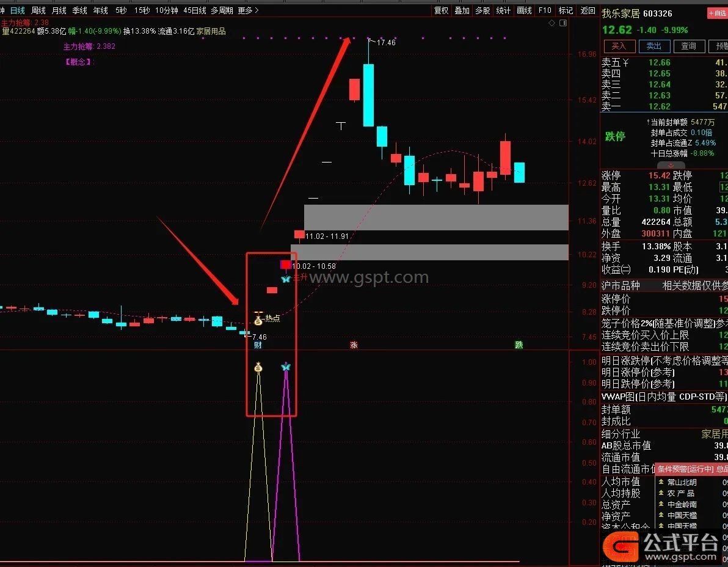
Task: Select the 15秒 period tab
Action: click(x=142, y=10)
